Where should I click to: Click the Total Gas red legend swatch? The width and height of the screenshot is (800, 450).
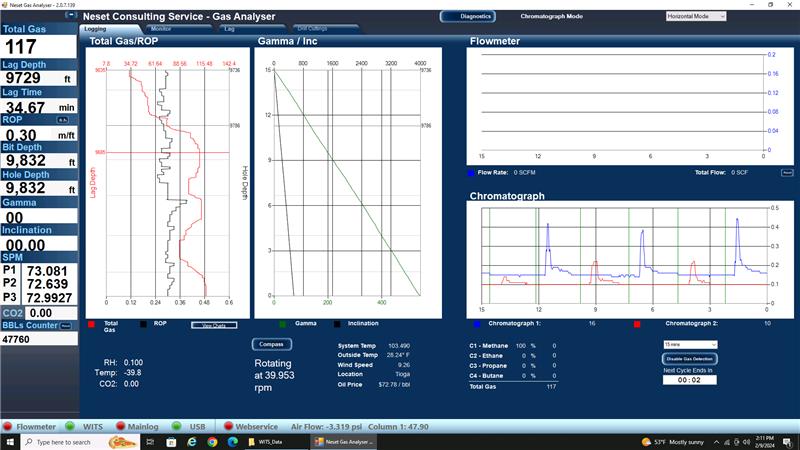coord(92,324)
